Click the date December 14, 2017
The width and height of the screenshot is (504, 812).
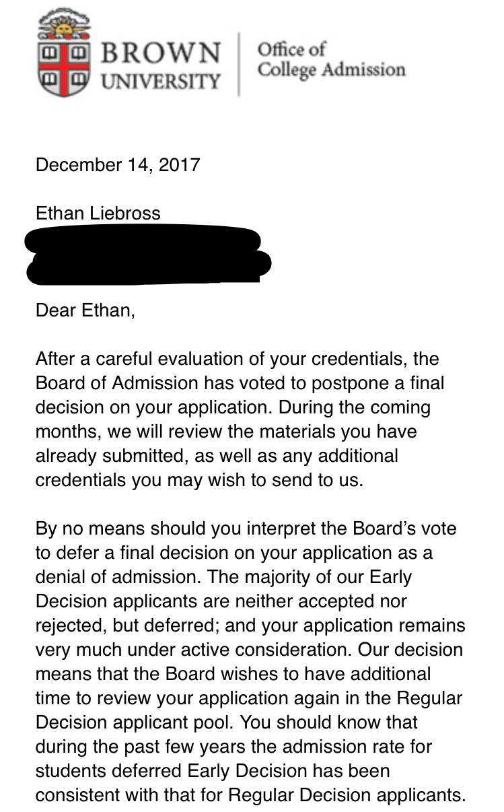coord(118,164)
